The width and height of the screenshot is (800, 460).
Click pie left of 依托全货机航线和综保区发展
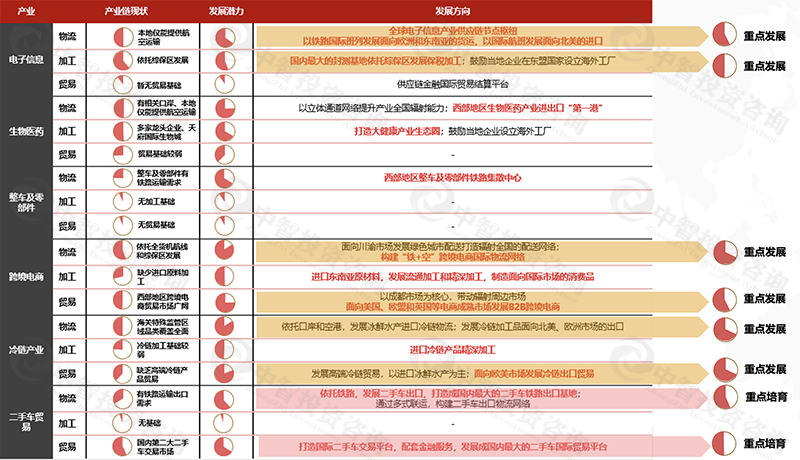pos(122,250)
